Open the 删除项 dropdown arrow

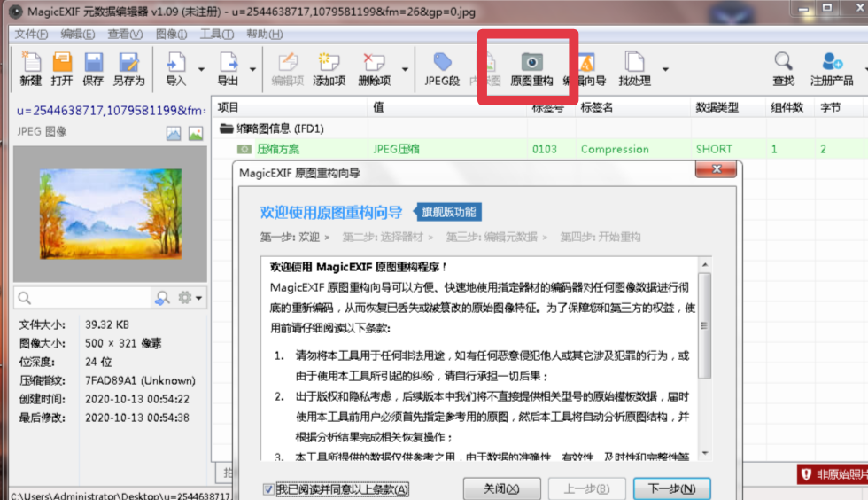point(405,69)
